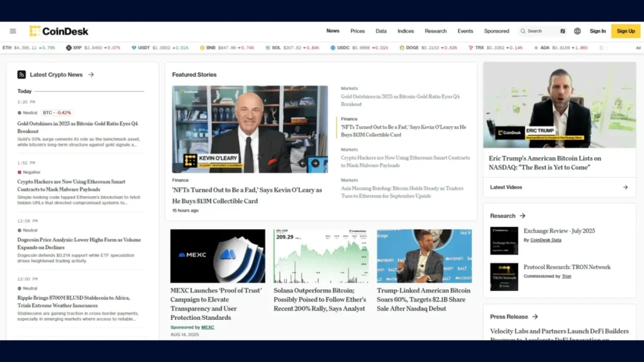Open Exchange Review - July 2025 report

(x=559, y=231)
